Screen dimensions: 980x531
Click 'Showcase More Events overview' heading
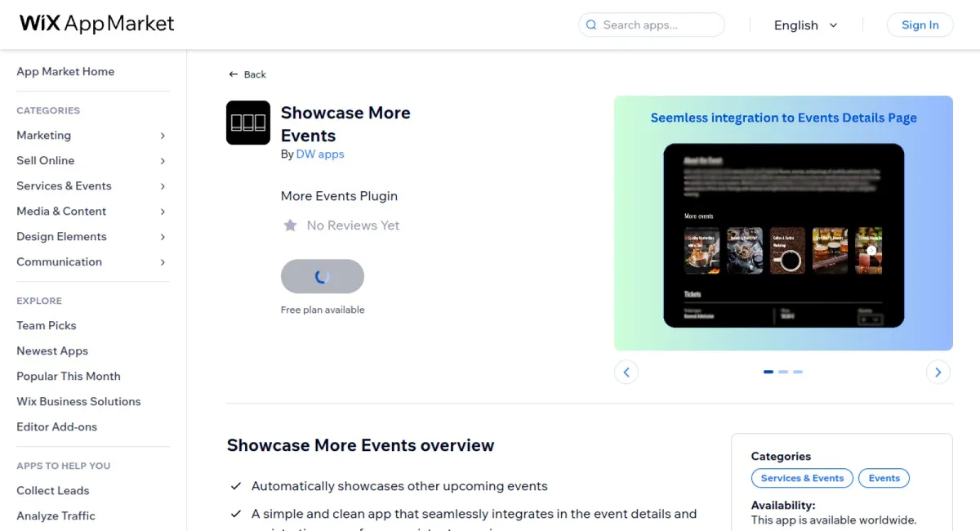[360, 445]
